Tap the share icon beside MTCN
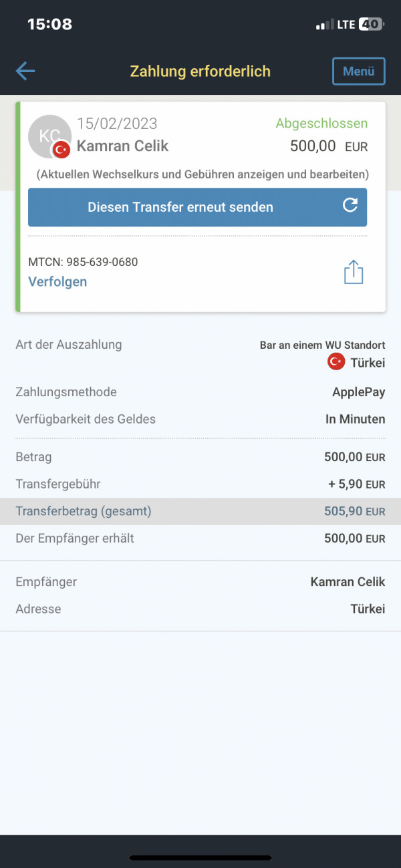 354,272
